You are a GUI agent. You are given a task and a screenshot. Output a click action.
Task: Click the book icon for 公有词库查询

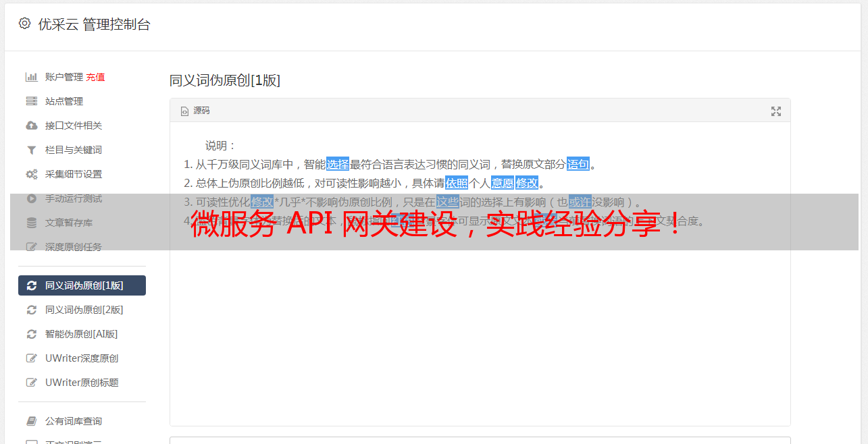pyautogui.click(x=31, y=421)
